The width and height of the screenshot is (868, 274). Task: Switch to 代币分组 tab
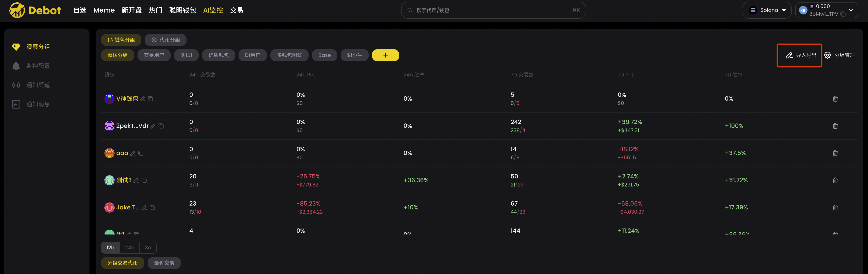(x=166, y=40)
